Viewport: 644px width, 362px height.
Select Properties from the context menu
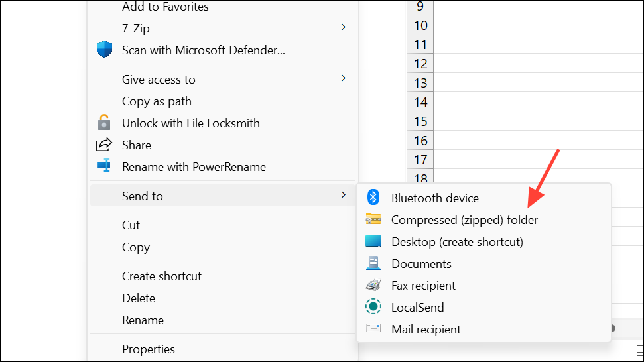point(148,349)
